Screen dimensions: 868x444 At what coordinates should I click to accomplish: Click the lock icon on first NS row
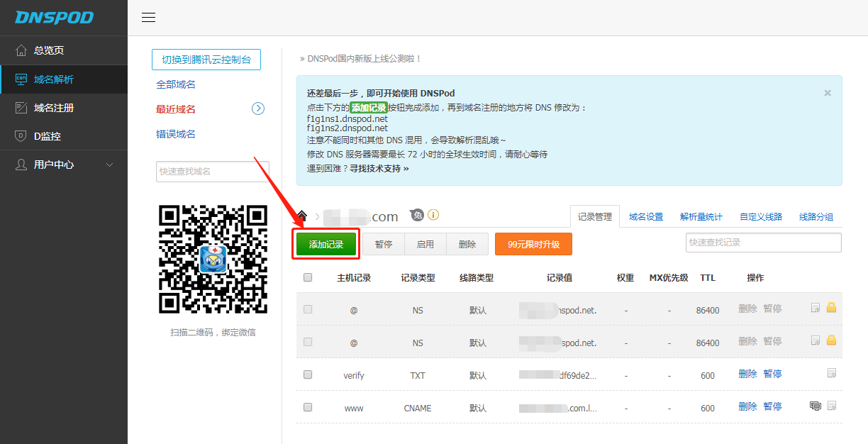(831, 308)
